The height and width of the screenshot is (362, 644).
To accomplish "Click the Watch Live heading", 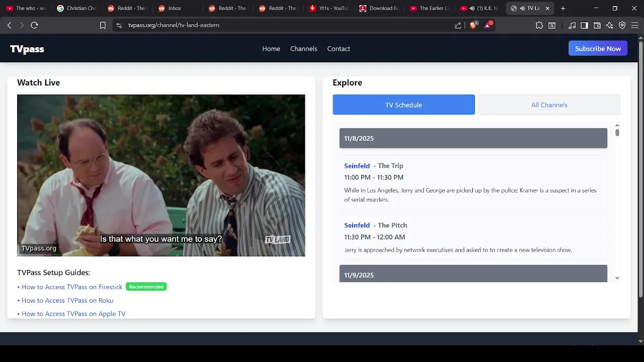I will coord(38,82).
